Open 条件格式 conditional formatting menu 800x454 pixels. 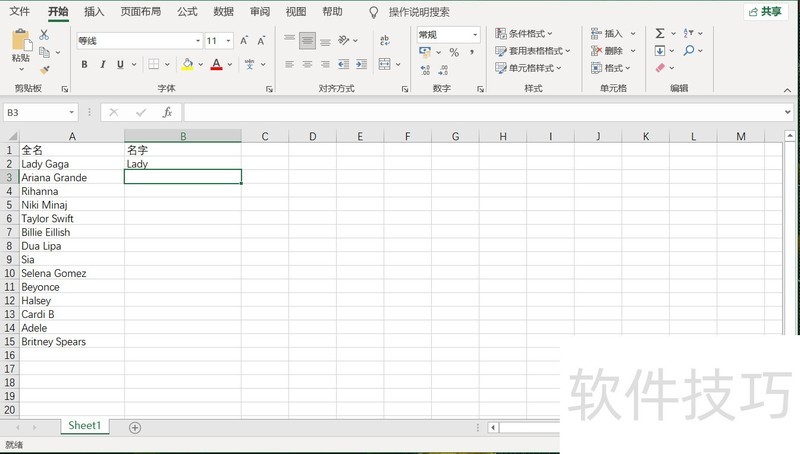coord(524,34)
